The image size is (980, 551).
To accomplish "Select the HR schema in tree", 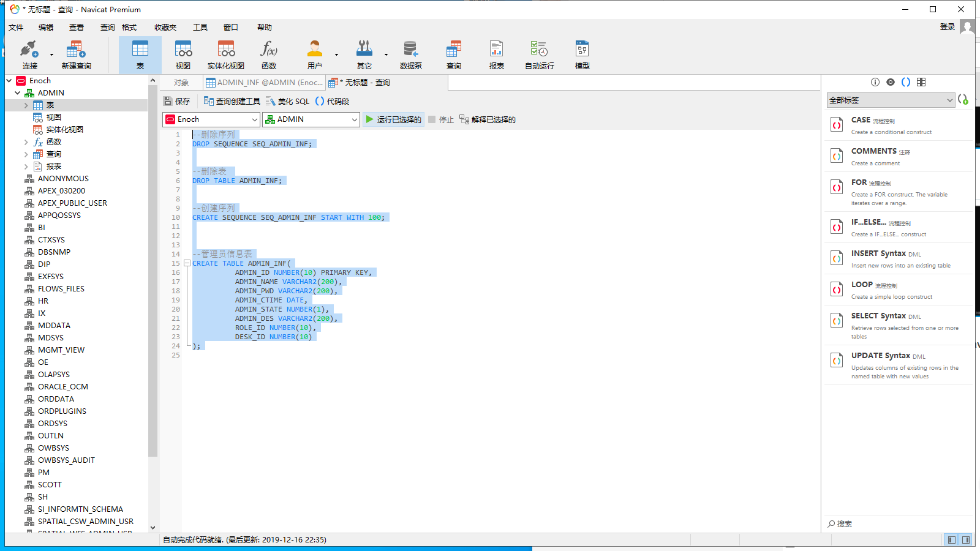I will (43, 301).
